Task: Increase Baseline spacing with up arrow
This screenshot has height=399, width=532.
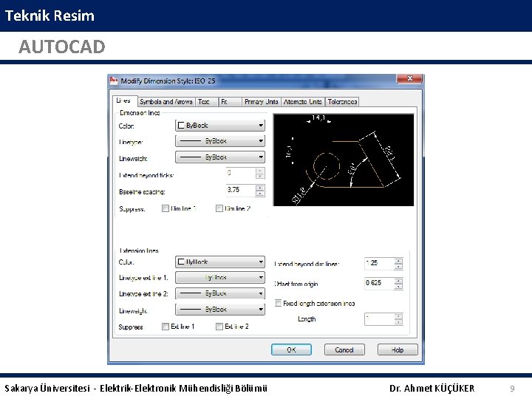Action: [260, 188]
